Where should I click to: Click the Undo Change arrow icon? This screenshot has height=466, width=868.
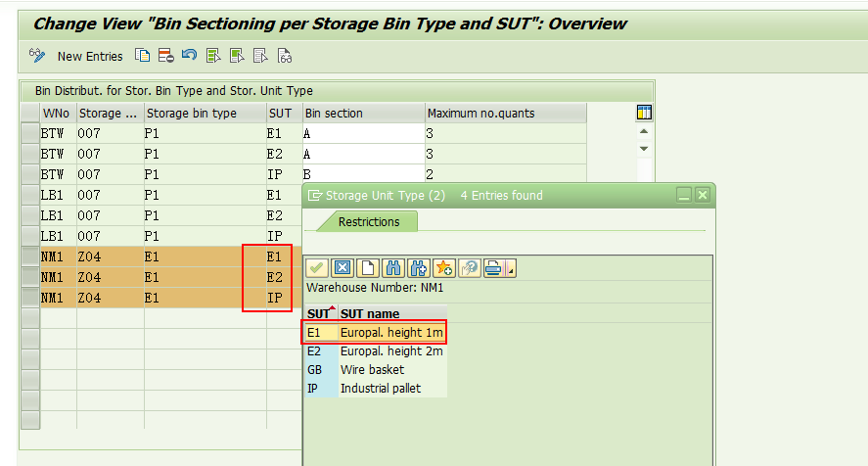coord(189,55)
